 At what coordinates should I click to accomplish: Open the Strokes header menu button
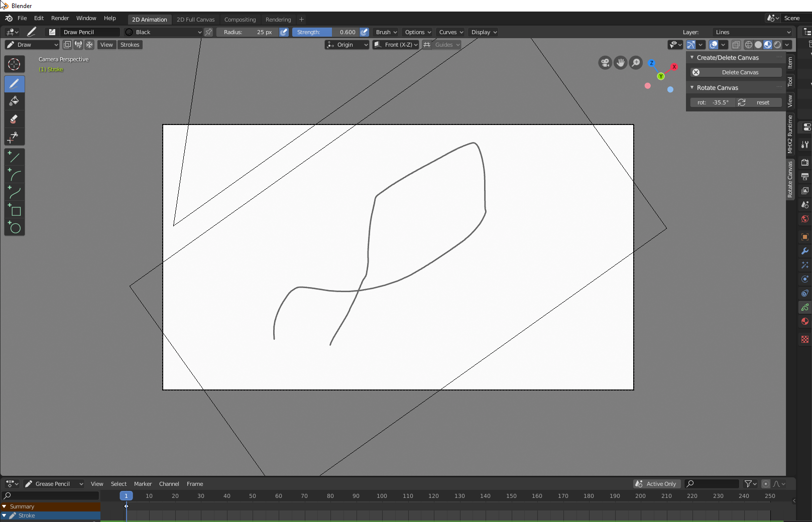130,45
